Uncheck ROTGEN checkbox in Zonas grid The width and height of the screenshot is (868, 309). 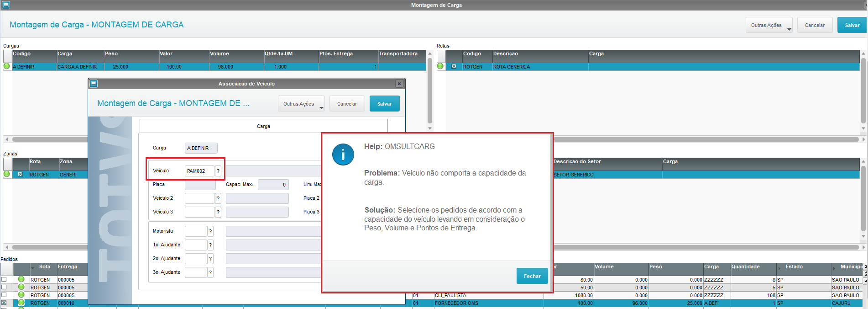tap(20, 174)
